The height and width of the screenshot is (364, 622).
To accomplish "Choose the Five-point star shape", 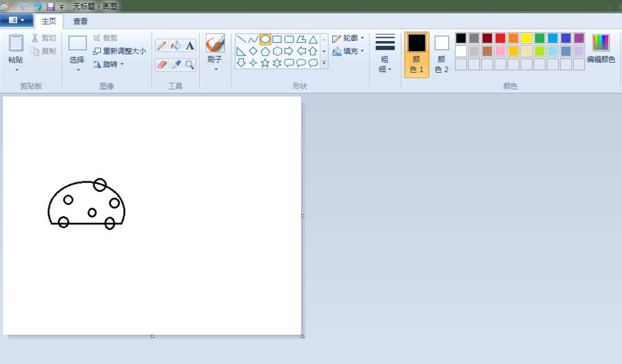I will click(x=265, y=63).
